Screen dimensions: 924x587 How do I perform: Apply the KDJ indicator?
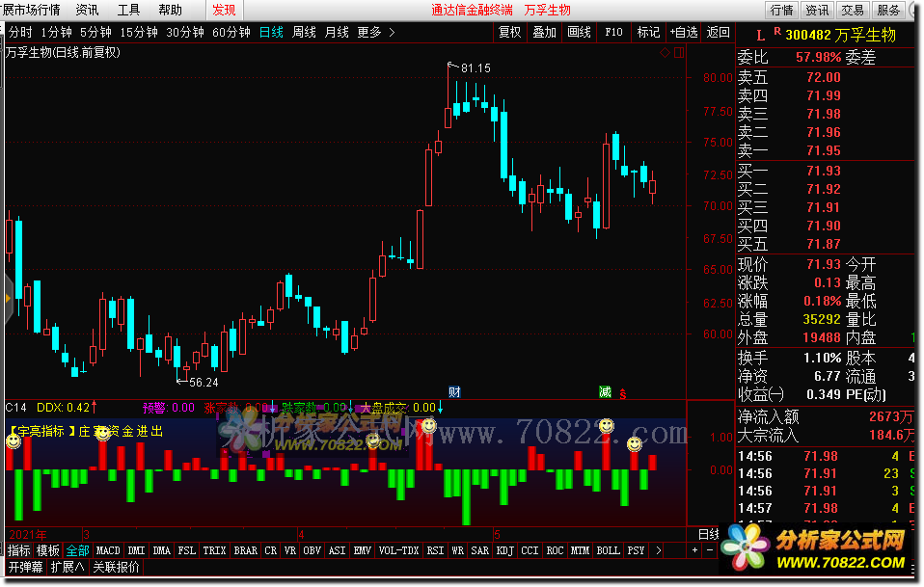(504, 550)
